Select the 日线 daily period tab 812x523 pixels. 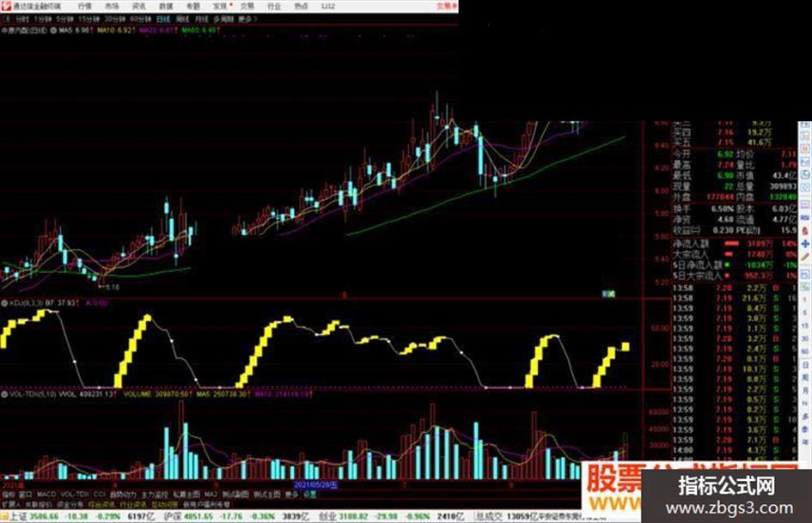pyautogui.click(x=163, y=19)
